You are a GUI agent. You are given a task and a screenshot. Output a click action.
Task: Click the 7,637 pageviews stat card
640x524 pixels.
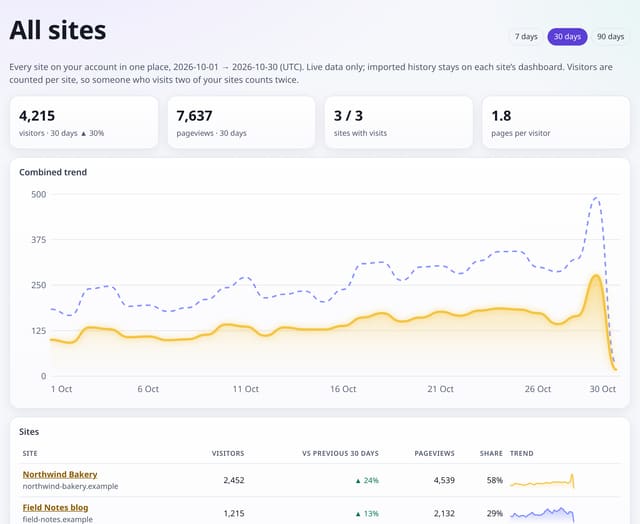pos(241,122)
